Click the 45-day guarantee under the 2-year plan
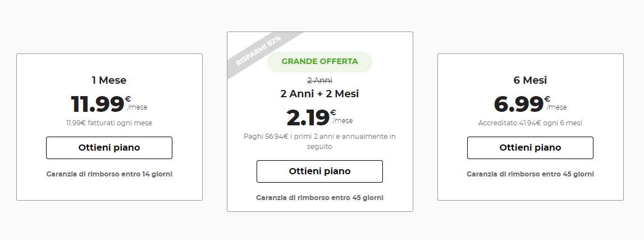Screen dimensions: 644x240 pyautogui.click(x=319, y=198)
